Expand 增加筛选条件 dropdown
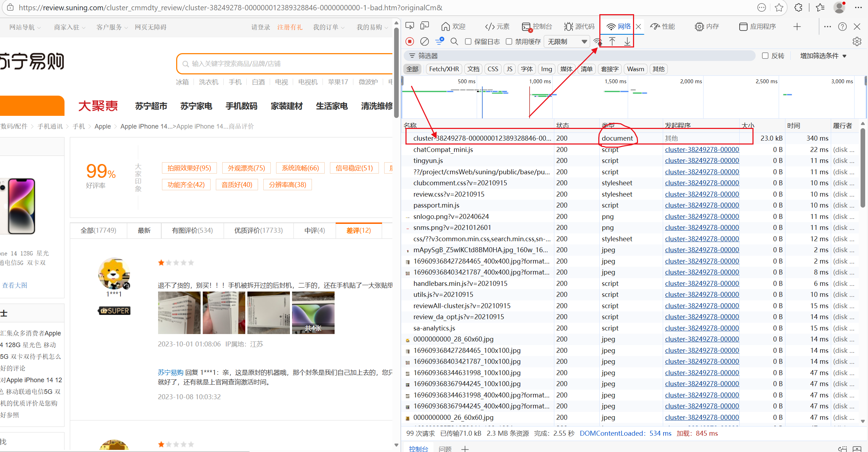Image resolution: width=868 pixels, height=452 pixels. coord(823,56)
